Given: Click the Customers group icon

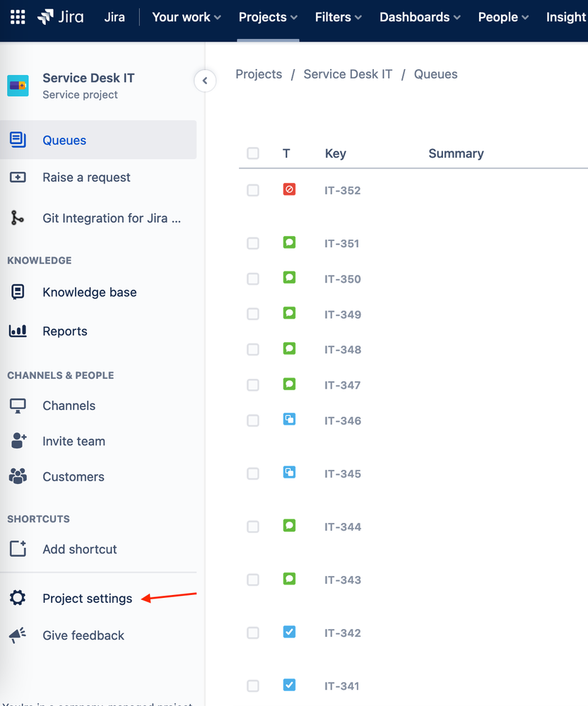Looking at the screenshot, I should tap(18, 476).
